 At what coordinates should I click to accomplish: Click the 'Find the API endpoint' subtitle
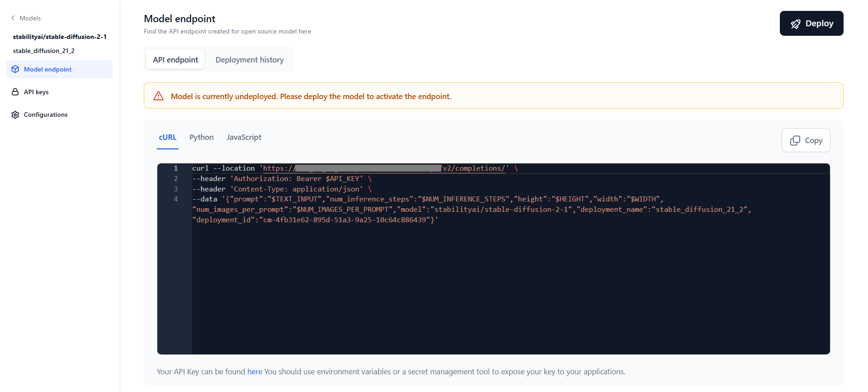227,32
